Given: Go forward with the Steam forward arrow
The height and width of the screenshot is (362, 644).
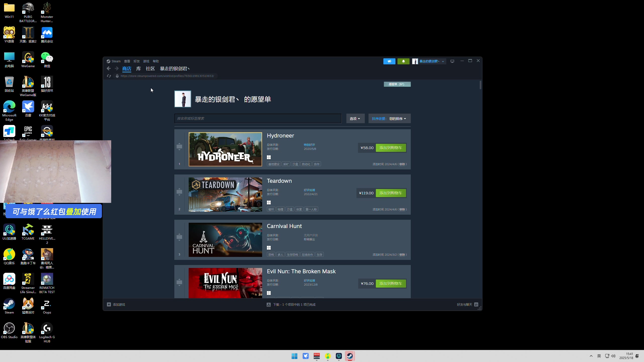Looking at the screenshot, I should click(x=116, y=68).
